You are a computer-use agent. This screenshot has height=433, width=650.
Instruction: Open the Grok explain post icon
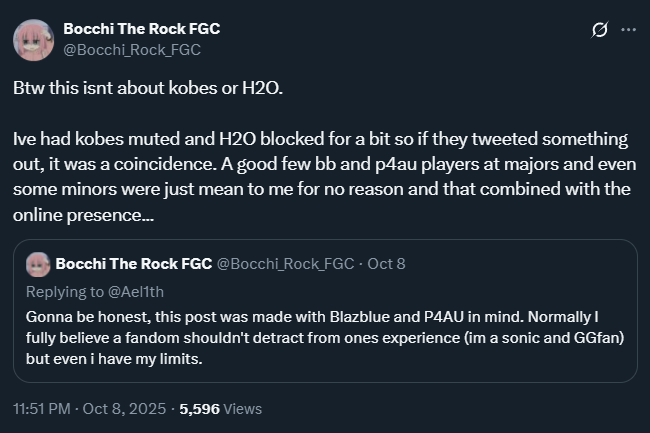pos(600,30)
